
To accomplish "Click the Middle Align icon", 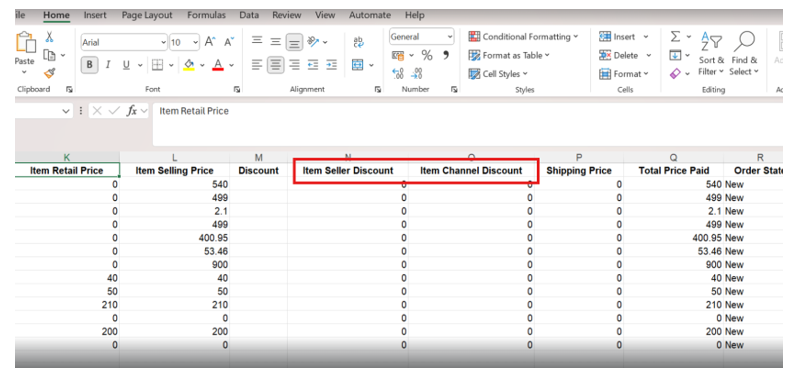I will pos(275,42).
